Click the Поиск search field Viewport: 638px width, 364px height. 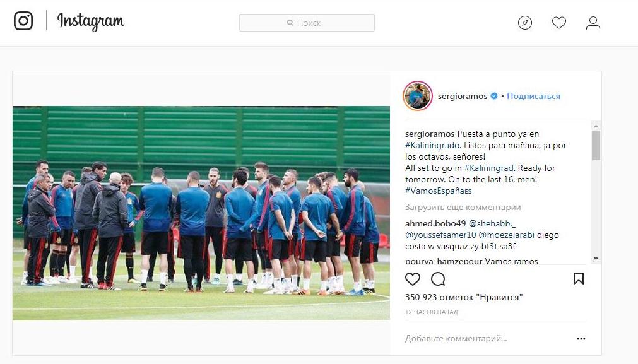(x=307, y=23)
